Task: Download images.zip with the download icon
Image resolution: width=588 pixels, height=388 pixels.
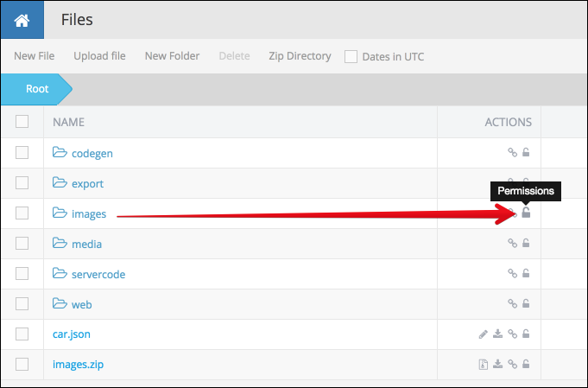Action: coord(497,364)
